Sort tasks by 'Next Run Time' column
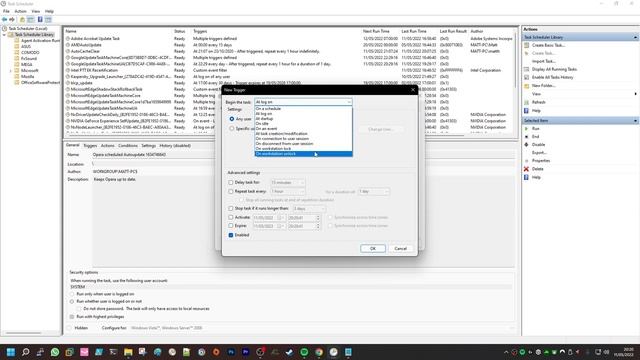 point(376,31)
